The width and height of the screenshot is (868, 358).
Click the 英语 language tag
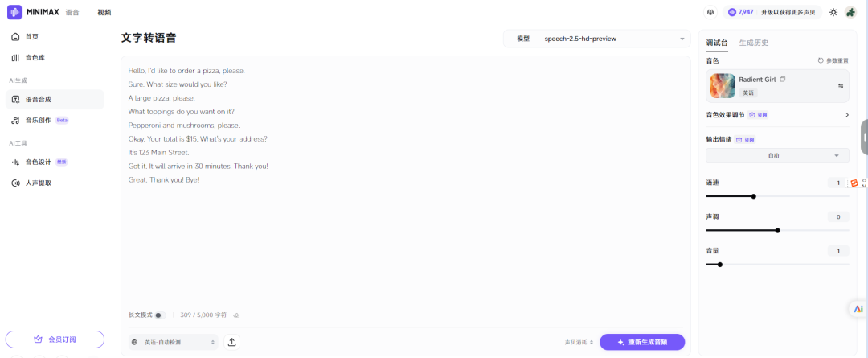click(x=748, y=93)
